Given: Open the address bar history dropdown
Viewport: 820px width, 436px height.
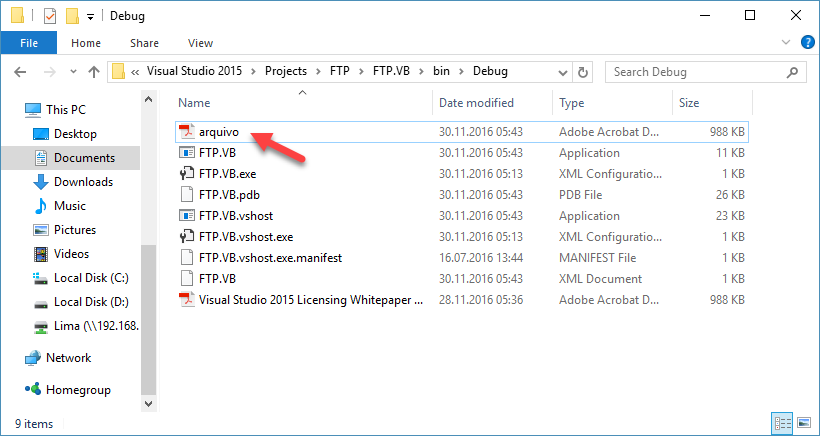Looking at the screenshot, I should tap(563, 72).
